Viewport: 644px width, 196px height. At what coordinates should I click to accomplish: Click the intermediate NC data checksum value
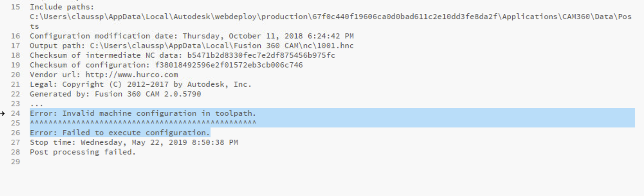(261, 55)
